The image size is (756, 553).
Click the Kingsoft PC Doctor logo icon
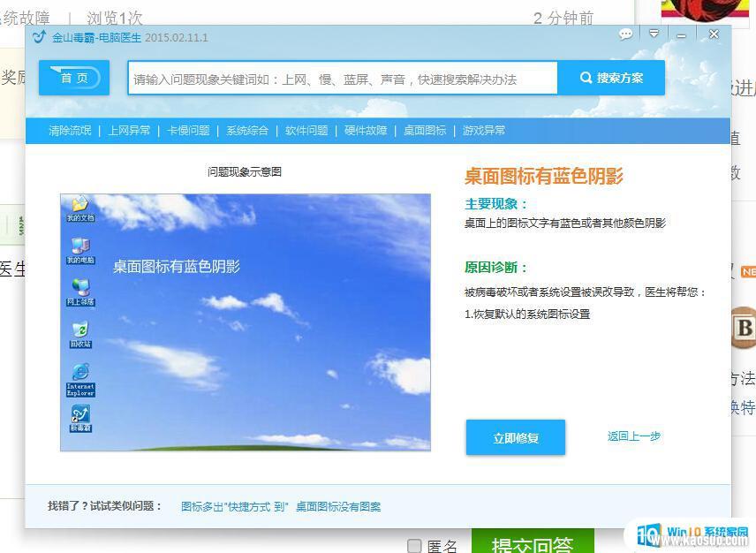tap(39, 36)
